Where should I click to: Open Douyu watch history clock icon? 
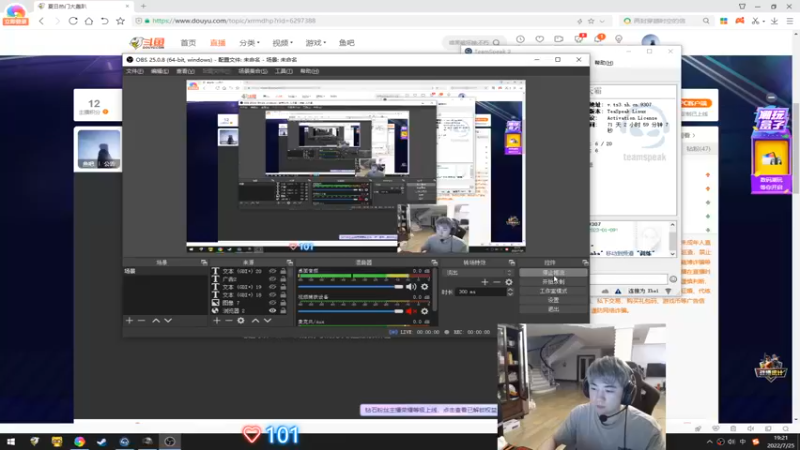[x=520, y=39]
